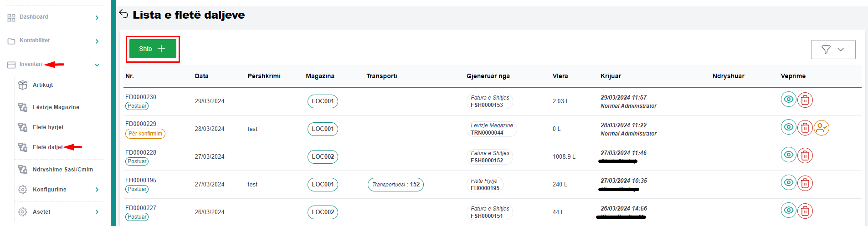Click the Dashboard grid icon in the sidebar
The width and height of the screenshot is (868, 226).
[11, 18]
